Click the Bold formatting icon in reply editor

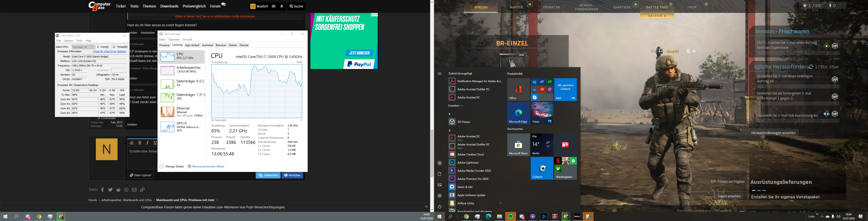pos(140,143)
